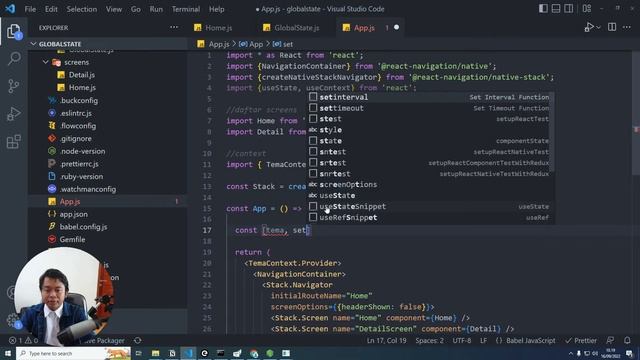Select encoding via UTF-8 status item

[462, 340]
